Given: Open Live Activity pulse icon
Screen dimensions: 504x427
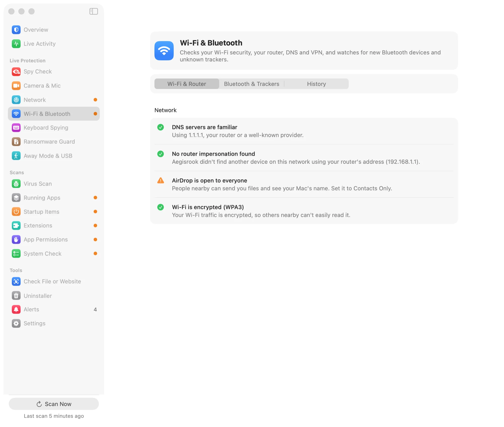Looking at the screenshot, I should click(x=16, y=44).
